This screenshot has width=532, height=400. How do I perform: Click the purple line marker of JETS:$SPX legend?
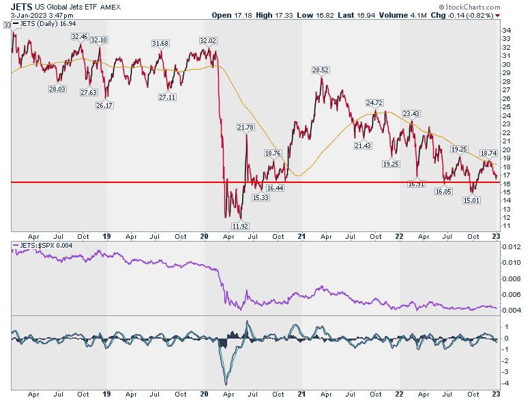click(16, 245)
